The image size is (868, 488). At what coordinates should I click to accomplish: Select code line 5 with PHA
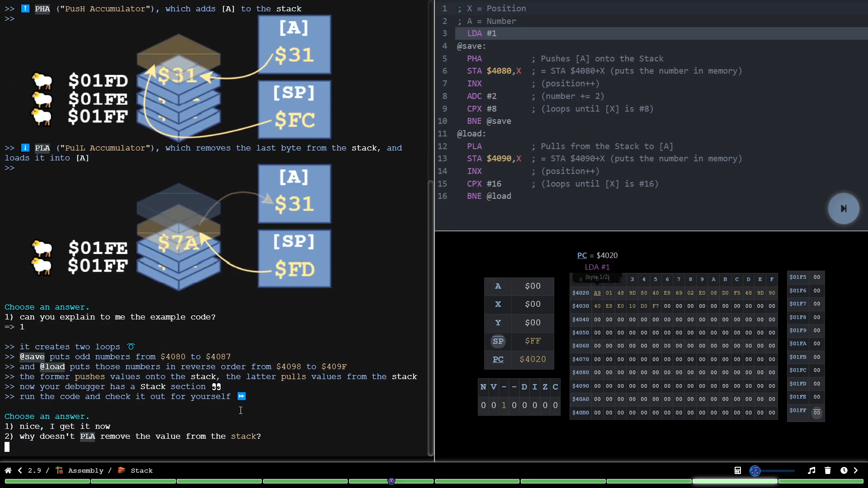coord(474,59)
